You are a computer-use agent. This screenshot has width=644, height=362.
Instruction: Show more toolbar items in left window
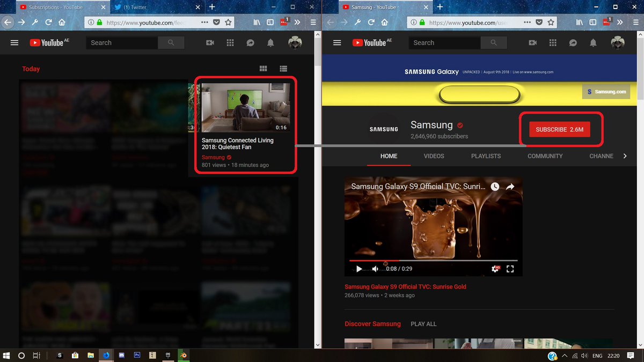[298, 23]
